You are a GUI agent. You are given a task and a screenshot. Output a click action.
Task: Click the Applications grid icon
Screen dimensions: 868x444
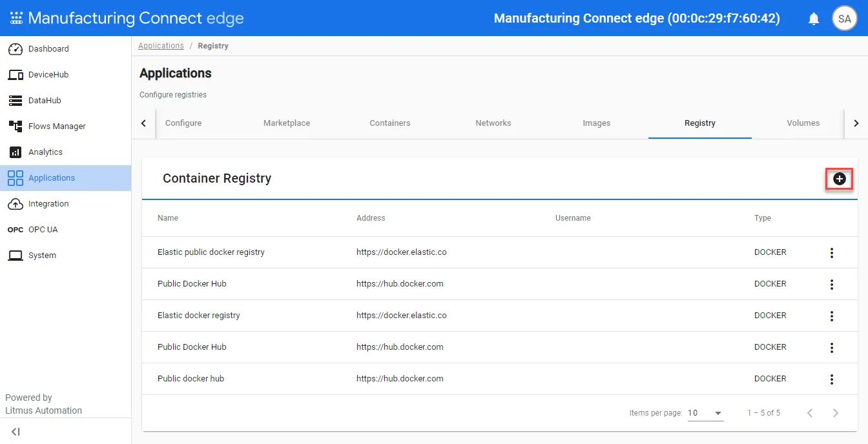pyautogui.click(x=15, y=178)
